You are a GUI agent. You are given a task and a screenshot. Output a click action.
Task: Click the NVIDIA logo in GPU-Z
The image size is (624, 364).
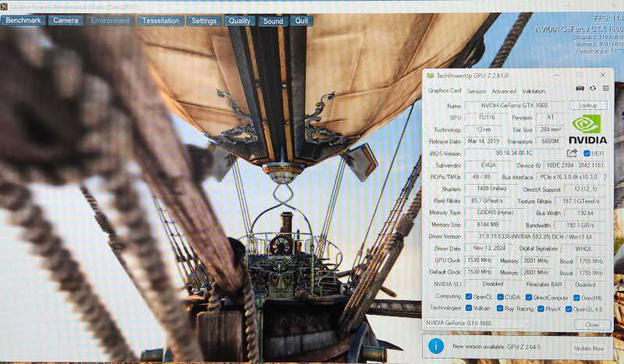pos(588,129)
